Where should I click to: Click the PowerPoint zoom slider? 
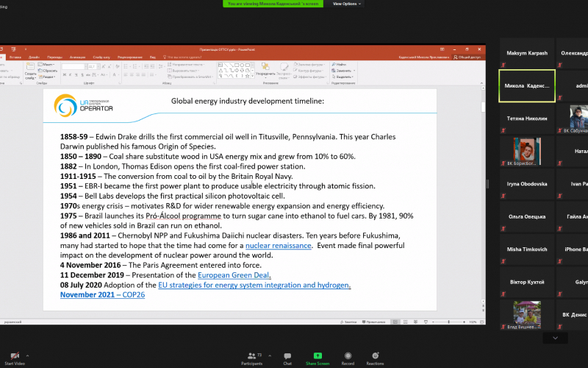[x=448, y=322]
